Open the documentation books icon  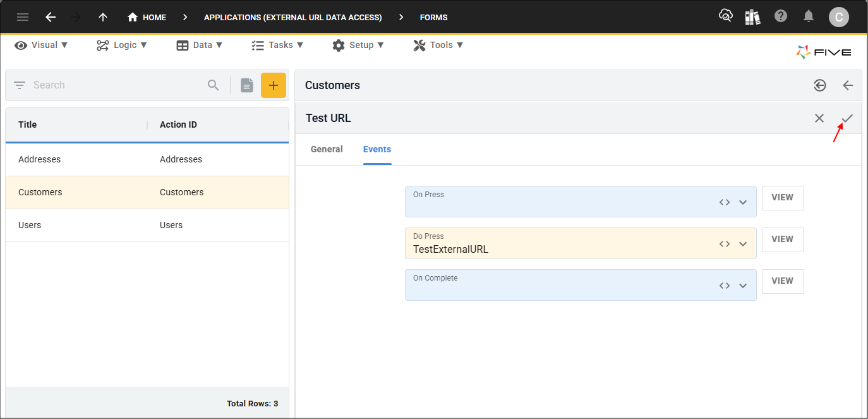tap(752, 17)
